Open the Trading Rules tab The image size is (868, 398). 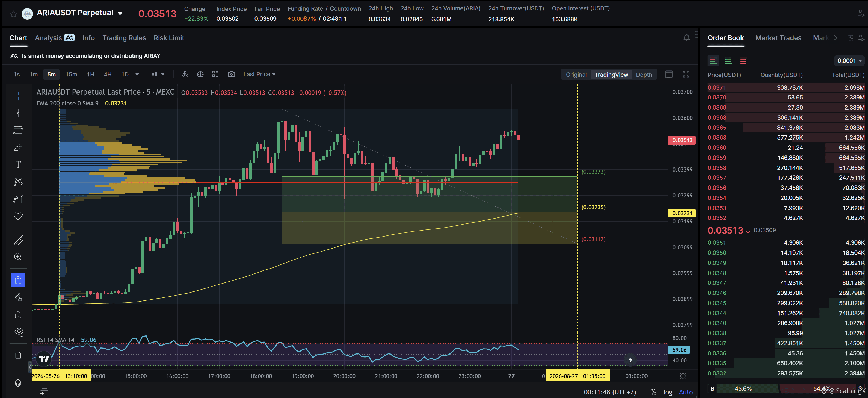(124, 38)
